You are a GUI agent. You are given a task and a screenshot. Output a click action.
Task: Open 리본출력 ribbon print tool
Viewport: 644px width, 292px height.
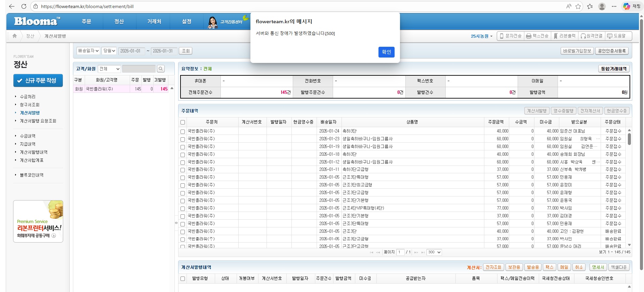click(x=565, y=36)
